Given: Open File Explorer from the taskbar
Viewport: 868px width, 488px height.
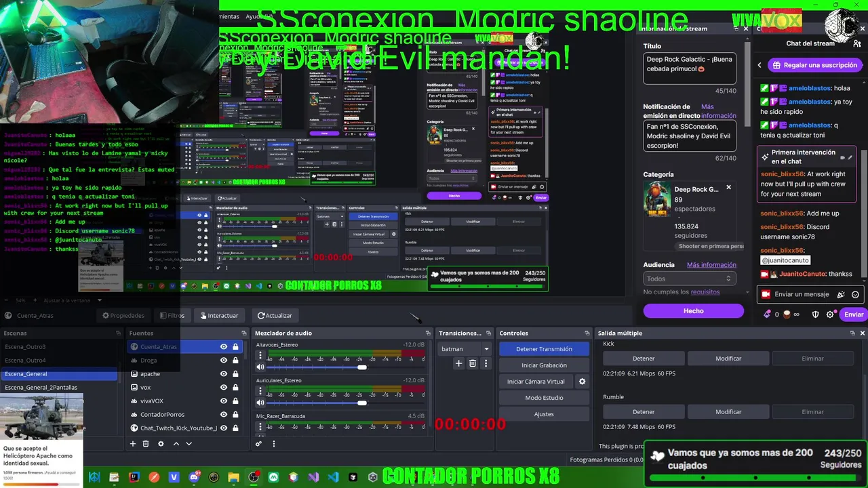Looking at the screenshot, I should pyautogui.click(x=233, y=477).
